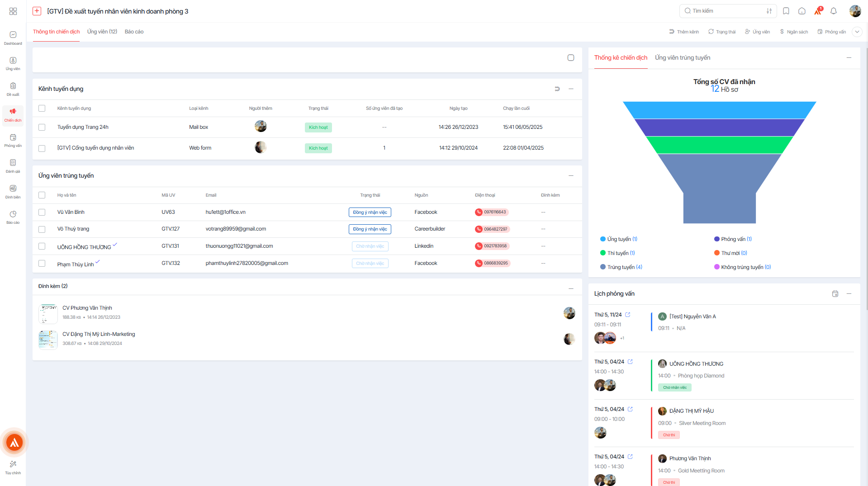The width and height of the screenshot is (868, 486).
Task: Switch to Báo cáo tab
Action: coord(134,32)
